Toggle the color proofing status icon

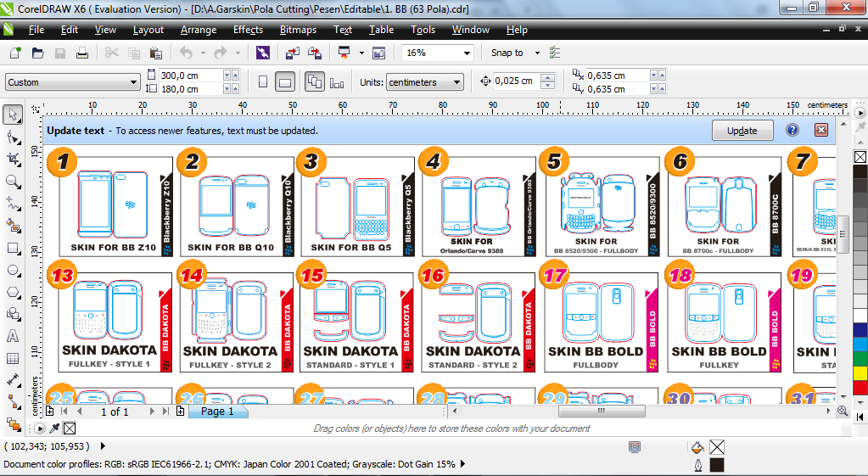click(x=635, y=446)
